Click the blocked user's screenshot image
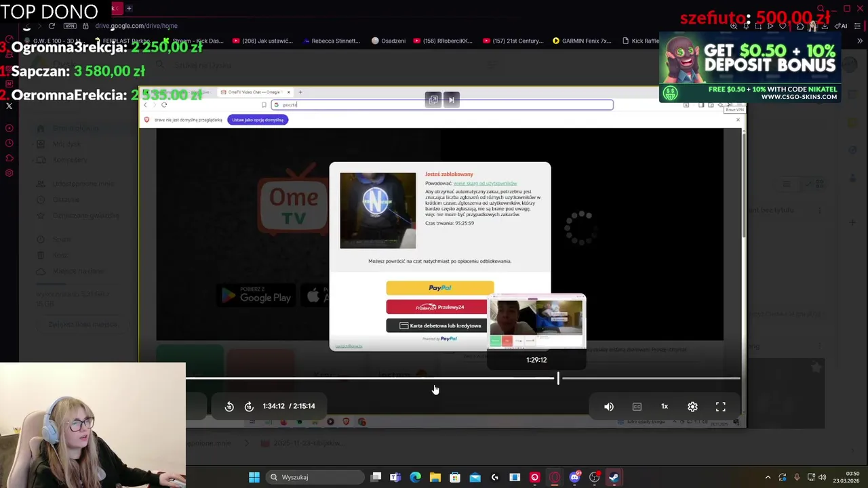This screenshot has width=868, height=488. (x=378, y=210)
